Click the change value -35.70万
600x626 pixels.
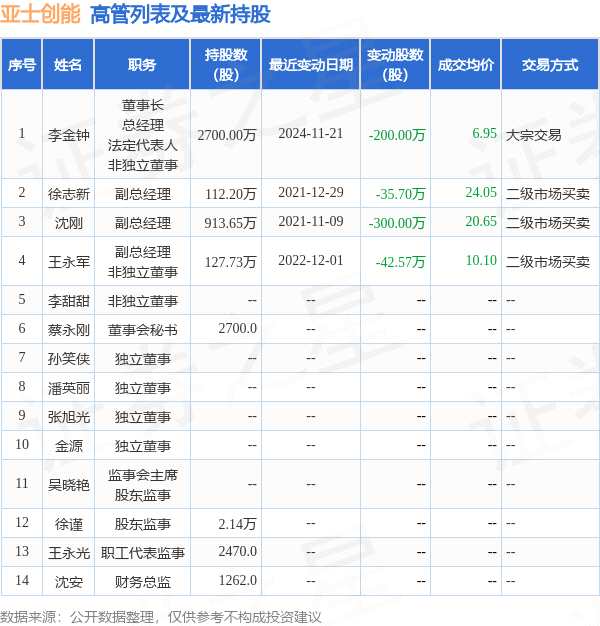(400, 194)
